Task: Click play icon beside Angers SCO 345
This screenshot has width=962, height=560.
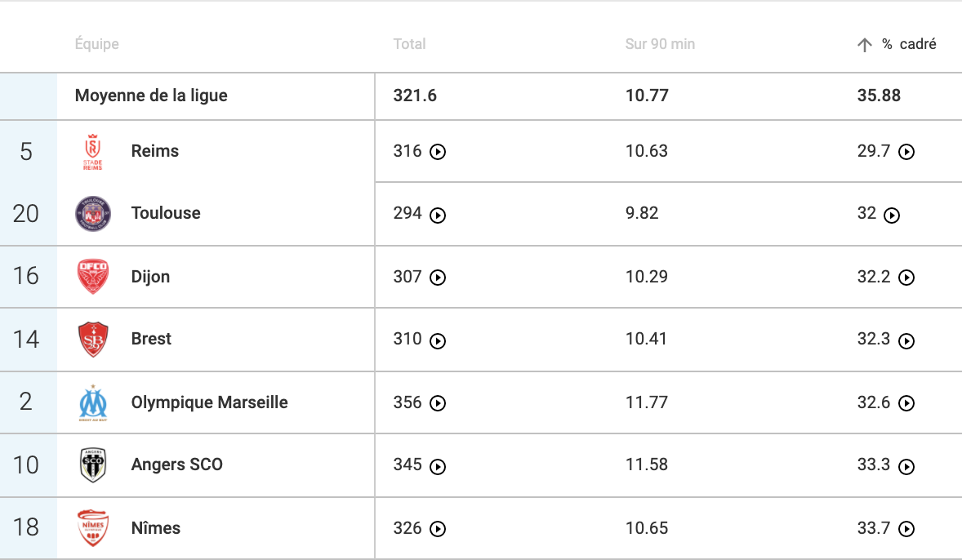Action: [x=438, y=467]
